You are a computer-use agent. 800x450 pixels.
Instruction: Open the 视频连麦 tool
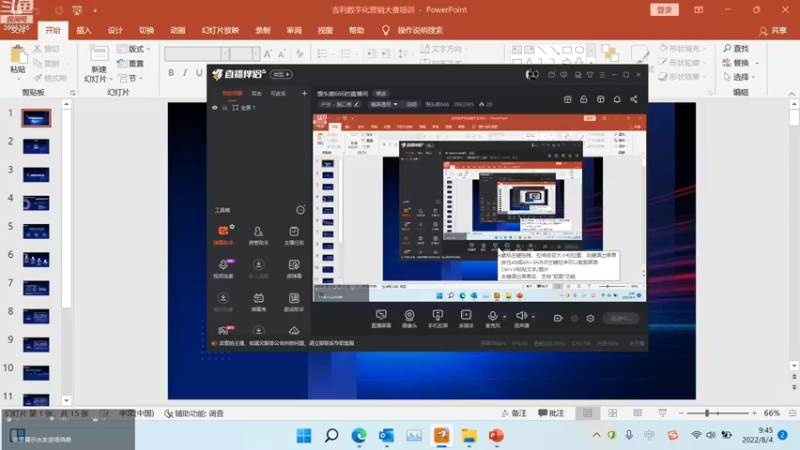tap(223, 268)
